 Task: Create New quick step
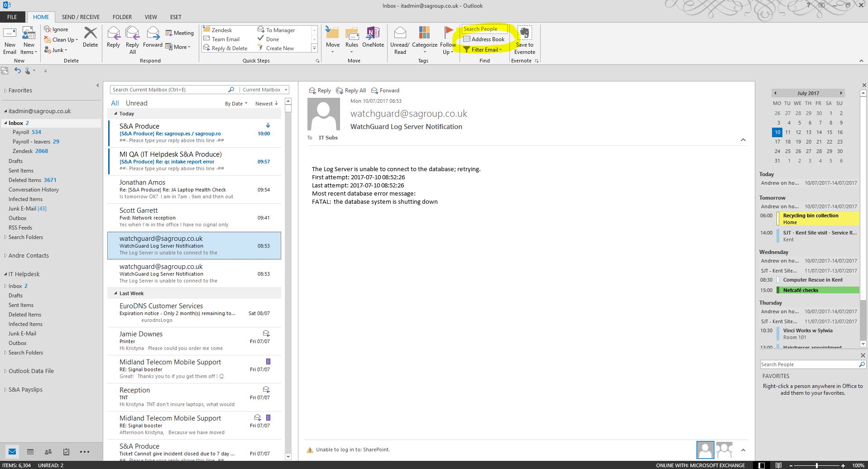(276, 48)
